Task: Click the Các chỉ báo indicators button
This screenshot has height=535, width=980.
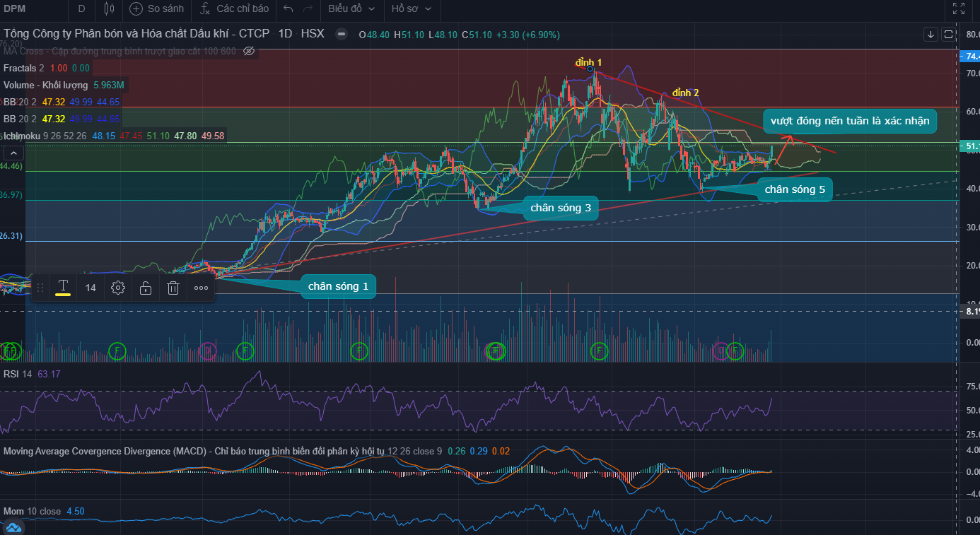Action: pyautogui.click(x=235, y=9)
